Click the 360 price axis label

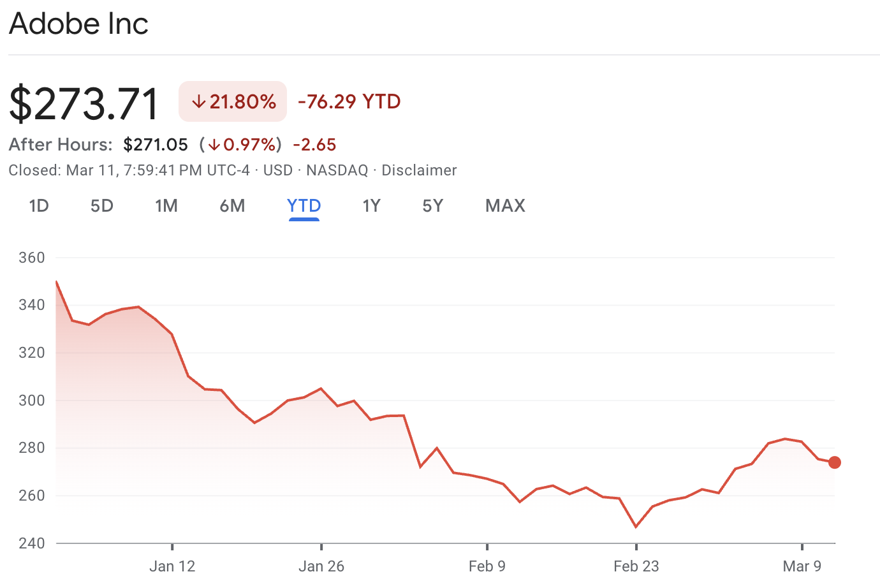32,258
